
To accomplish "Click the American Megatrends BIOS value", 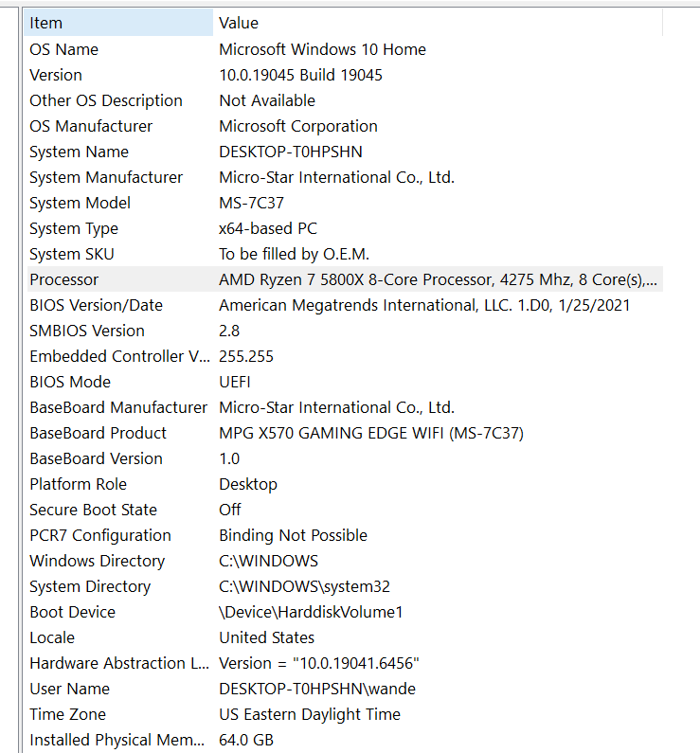I will coord(424,305).
